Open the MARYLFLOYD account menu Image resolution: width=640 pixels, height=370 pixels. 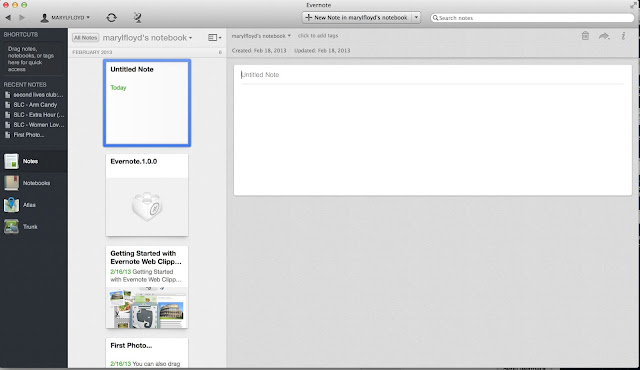65,18
